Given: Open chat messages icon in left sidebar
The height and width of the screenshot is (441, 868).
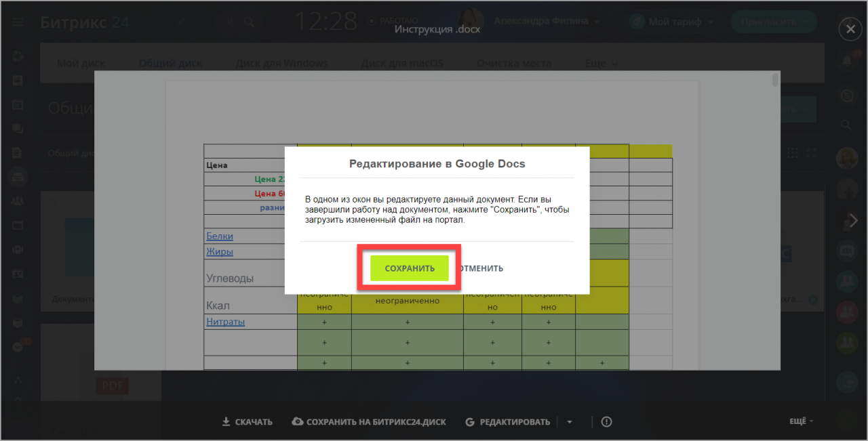Looking at the screenshot, I should 18,129.
